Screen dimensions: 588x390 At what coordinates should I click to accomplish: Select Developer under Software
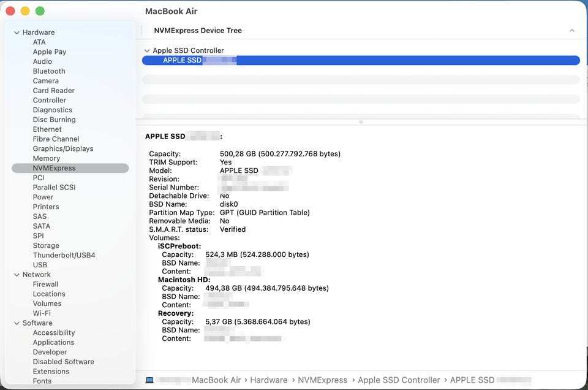pos(50,352)
